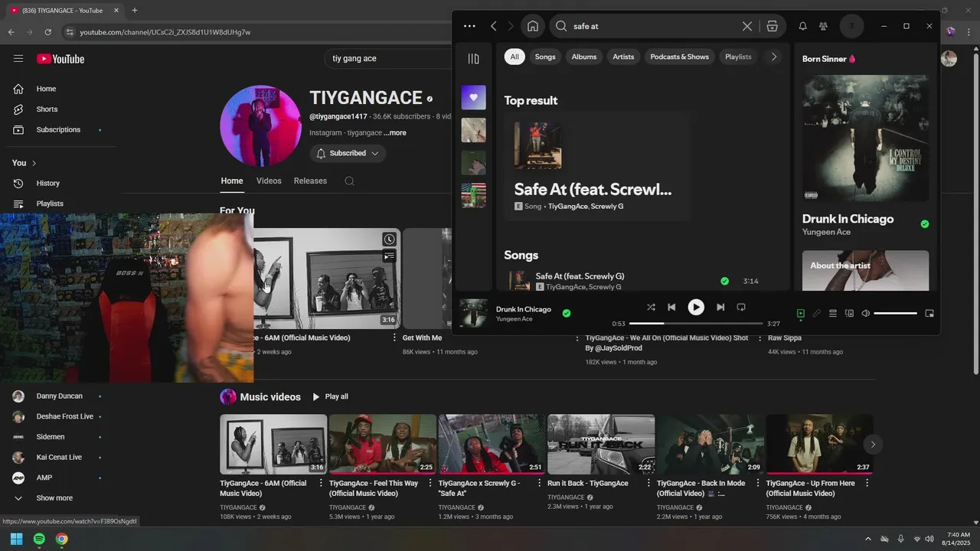Screen dimensions: 980x551
Task: Open the Subscribed dropdown on TIYGANGACE channel
Action: point(348,153)
